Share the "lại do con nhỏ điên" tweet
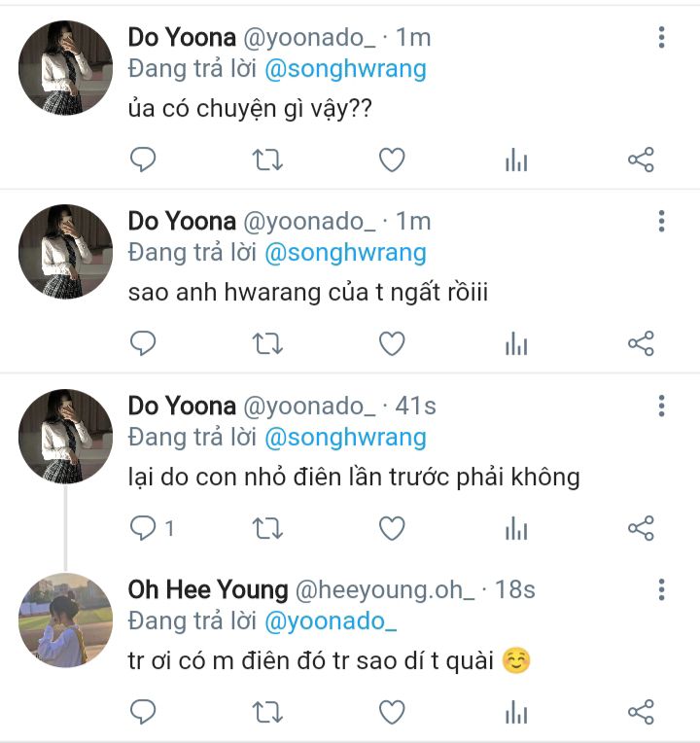 (641, 529)
